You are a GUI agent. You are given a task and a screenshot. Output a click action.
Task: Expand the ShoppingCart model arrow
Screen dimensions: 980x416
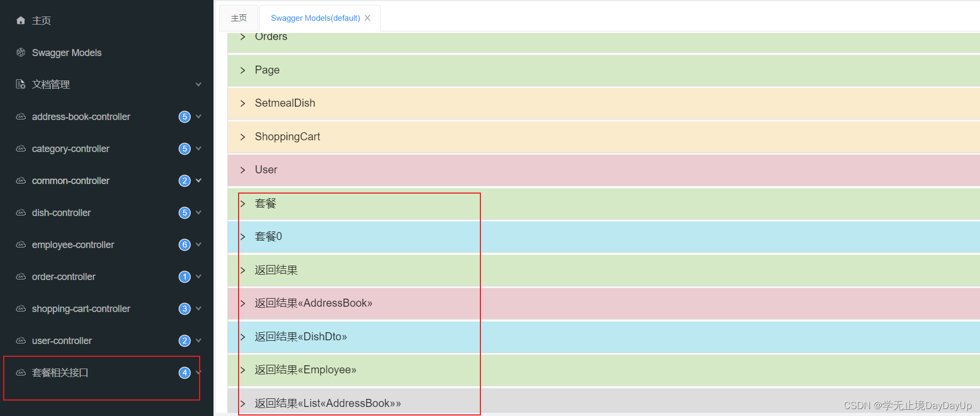[243, 137]
